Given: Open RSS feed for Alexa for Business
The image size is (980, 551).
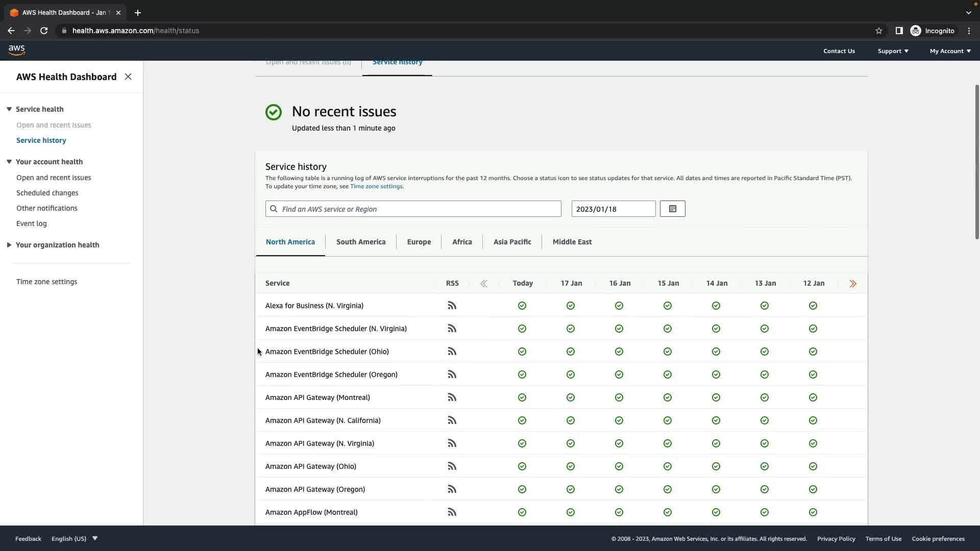Looking at the screenshot, I should (x=452, y=306).
